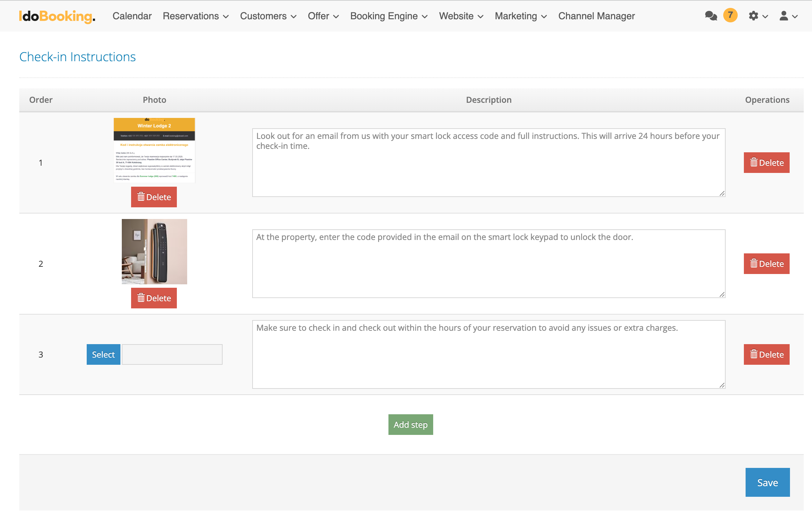The width and height of the screenshot is (812, 515).
Task: Click Select to choose step 3 photo
Action: pyautogui.click(x=103, y=354)
